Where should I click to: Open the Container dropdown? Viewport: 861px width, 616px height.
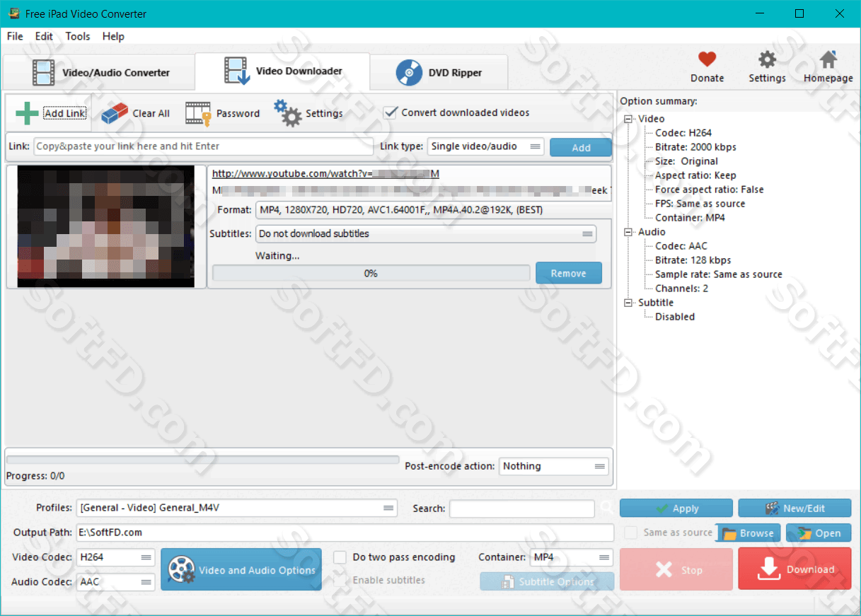tap(571, 557)
